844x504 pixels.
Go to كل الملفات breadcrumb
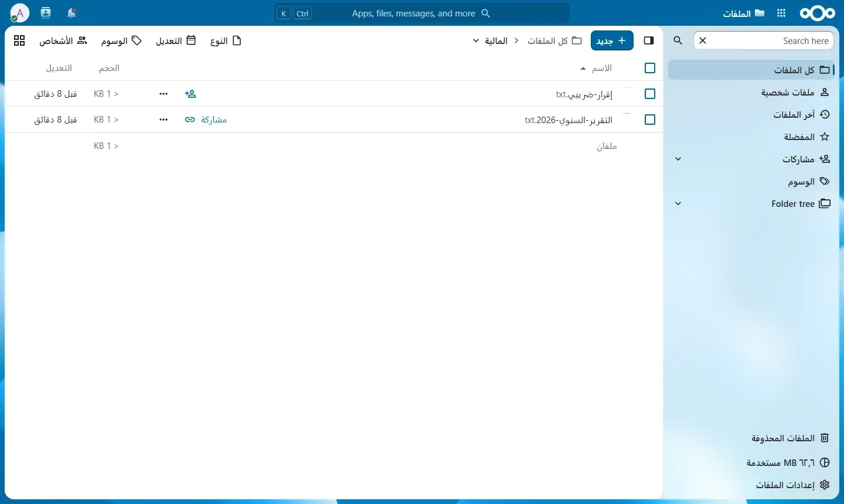554,40
